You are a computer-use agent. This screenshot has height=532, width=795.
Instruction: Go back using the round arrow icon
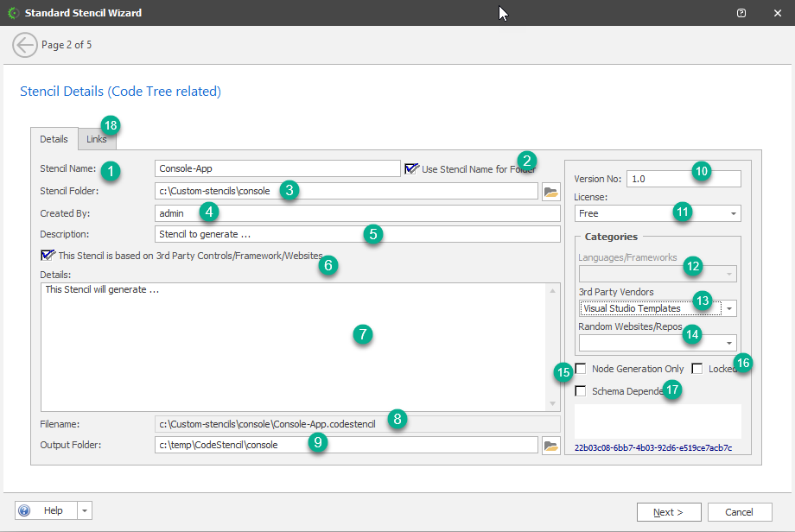25,45
